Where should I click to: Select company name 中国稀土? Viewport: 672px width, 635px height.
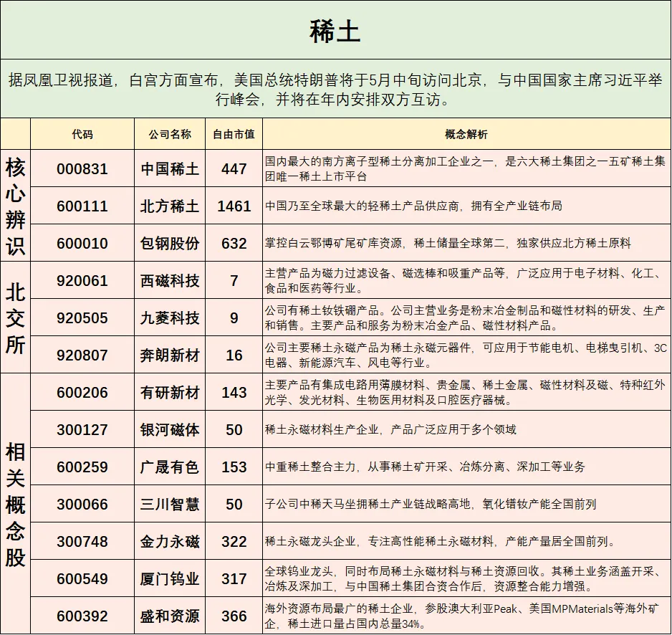pyautogui.click(x=170, y=169)
